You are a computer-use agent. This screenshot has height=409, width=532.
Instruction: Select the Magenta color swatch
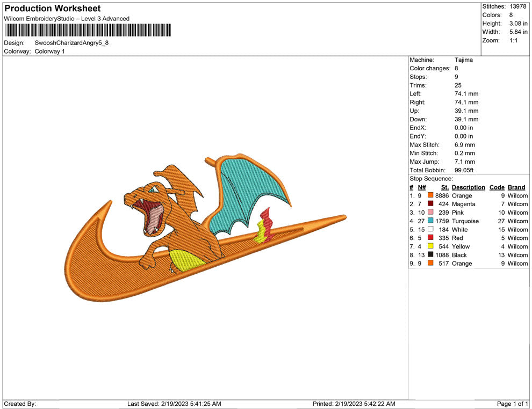click(x=430, y=204)
